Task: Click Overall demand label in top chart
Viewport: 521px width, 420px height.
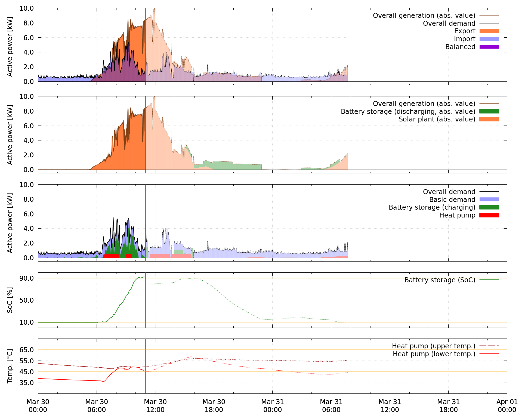Action: [449, 23]
